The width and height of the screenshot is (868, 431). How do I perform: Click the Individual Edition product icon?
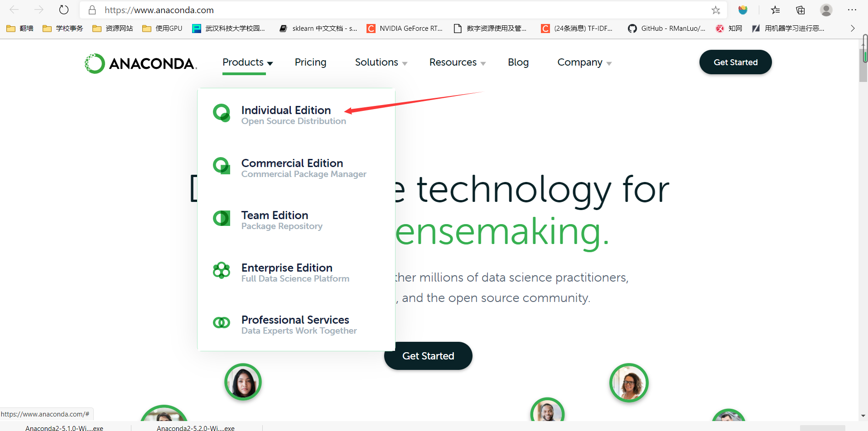[x=222, y=113]
